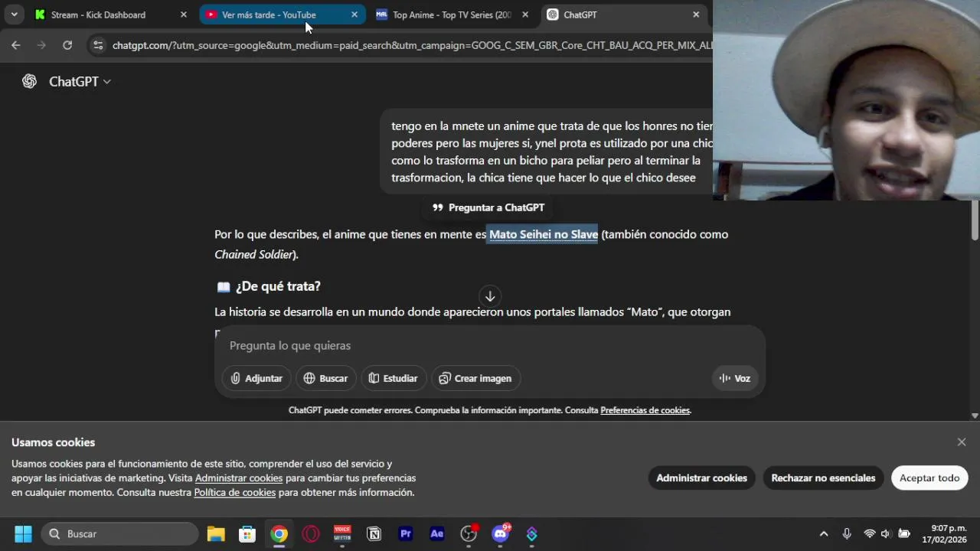This screenshot has height=551, width=980.
Task: Click the volume speaker tray icon
Action: [886, 533]
